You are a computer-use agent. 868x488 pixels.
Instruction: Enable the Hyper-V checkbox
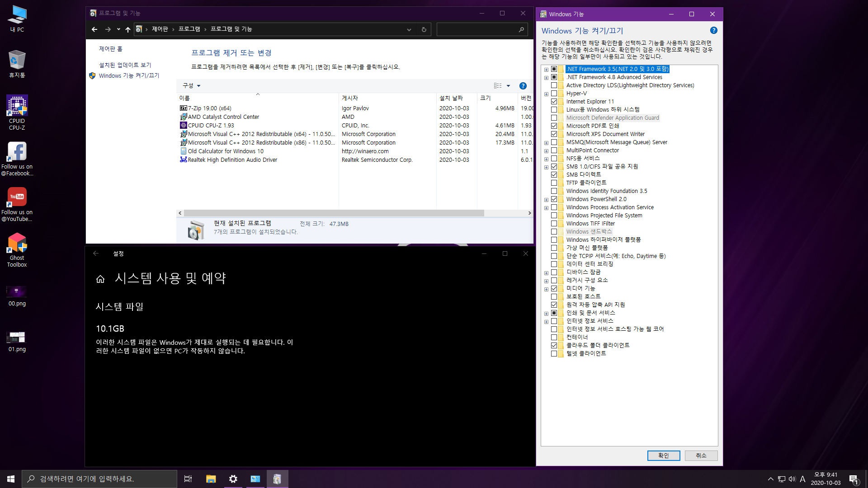554,94
